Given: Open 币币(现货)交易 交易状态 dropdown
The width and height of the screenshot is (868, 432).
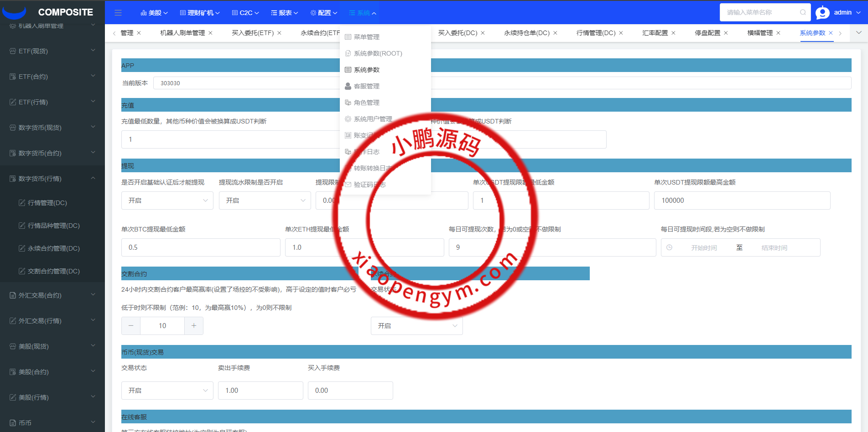Looking at the screenshot, I should pyautogui.click(x=167, y=391).
